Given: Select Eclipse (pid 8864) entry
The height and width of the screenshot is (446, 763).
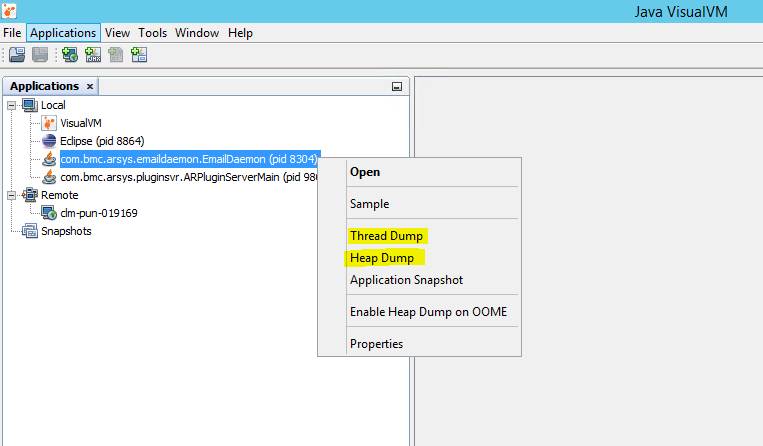Looking at the screenshot, I should 102,141.
